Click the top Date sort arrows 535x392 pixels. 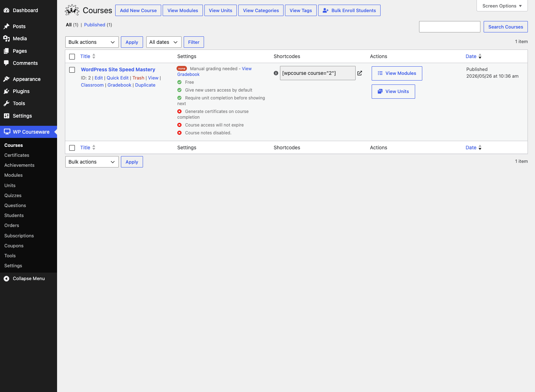[480, 56]
